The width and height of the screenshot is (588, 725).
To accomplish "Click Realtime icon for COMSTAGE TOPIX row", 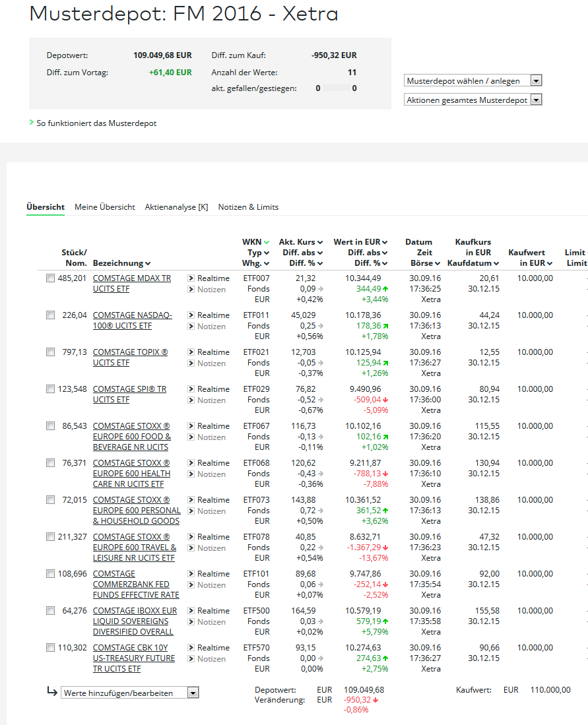I will (191, 352).
